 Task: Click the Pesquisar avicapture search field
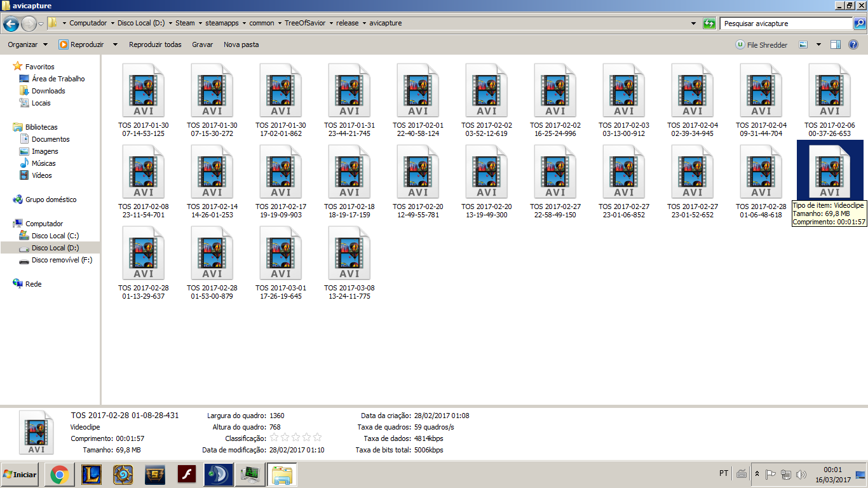click(x=785, y=24)
